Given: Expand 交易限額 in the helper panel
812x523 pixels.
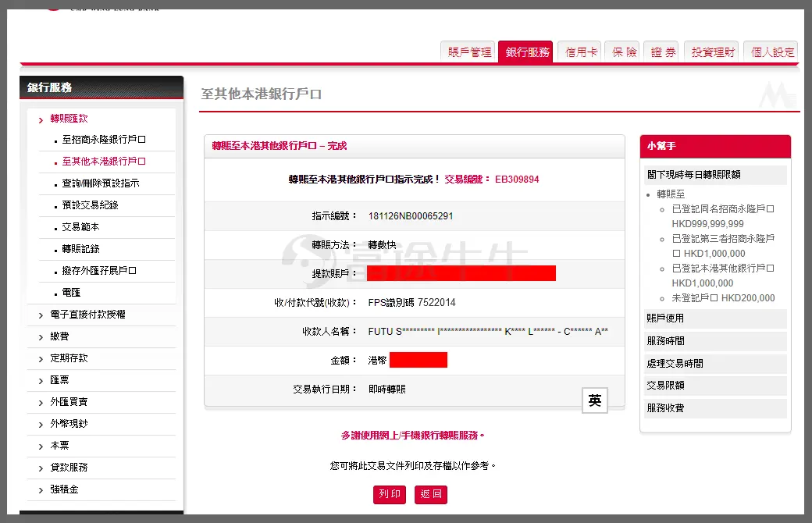Looking at the screenshot, I should coord(665,386).
